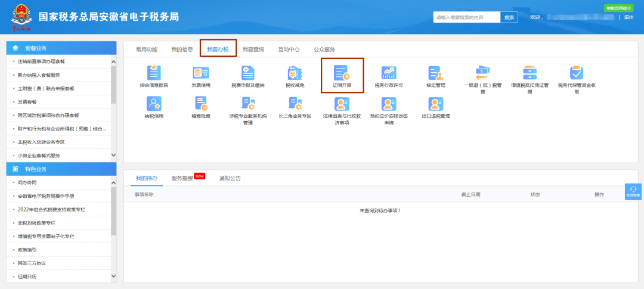Open 核定管理 icon

[x=436, y=73]
